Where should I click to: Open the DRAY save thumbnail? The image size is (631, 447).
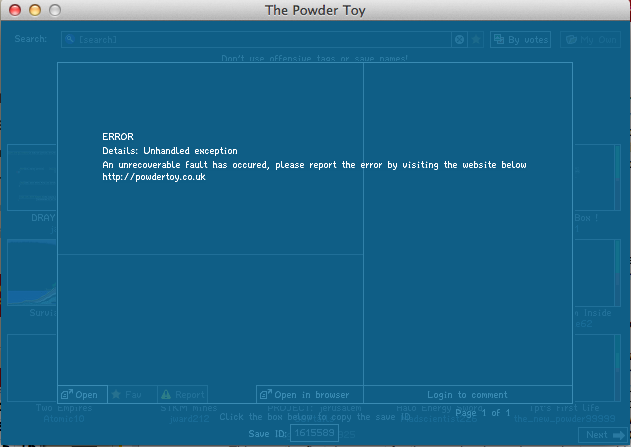coord(32,177)
